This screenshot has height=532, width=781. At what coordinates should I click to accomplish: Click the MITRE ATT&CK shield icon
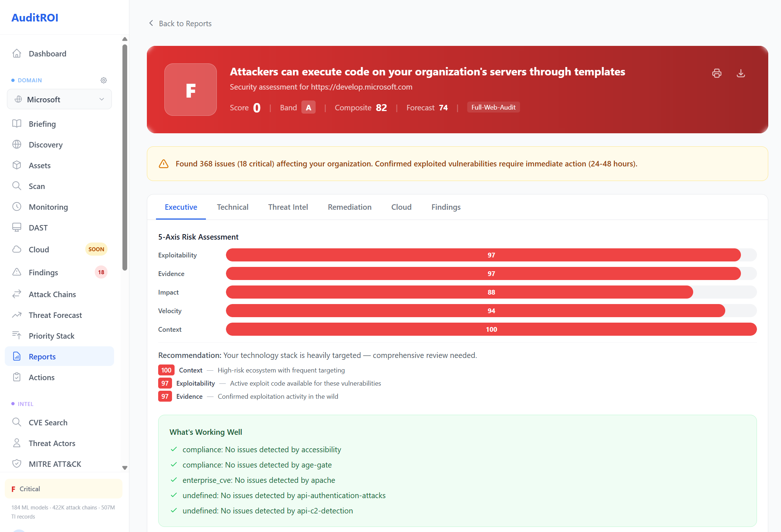tap(17, 464)
